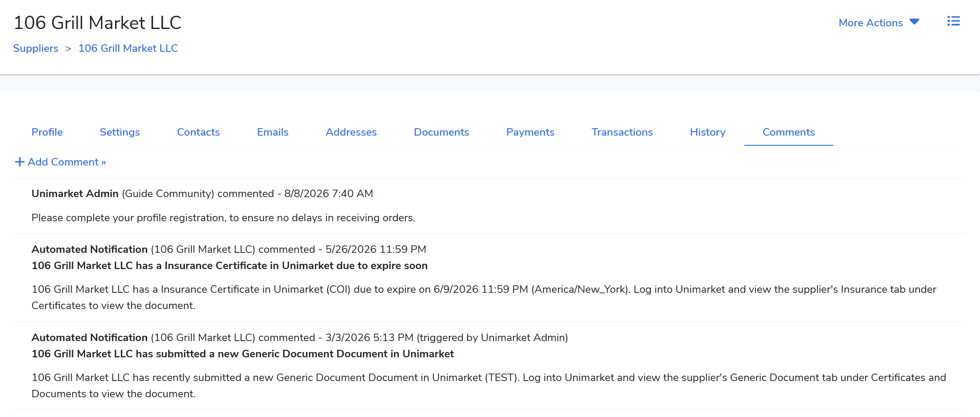Click the Insurance Certificate due to expire heading
The height and width of the screenshot is (417, 980).
click(230, 266)
